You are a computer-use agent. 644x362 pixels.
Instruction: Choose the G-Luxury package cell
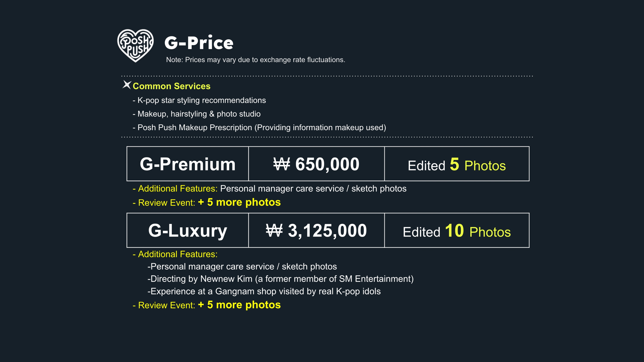pyautogui.click(x=187, y=230)
